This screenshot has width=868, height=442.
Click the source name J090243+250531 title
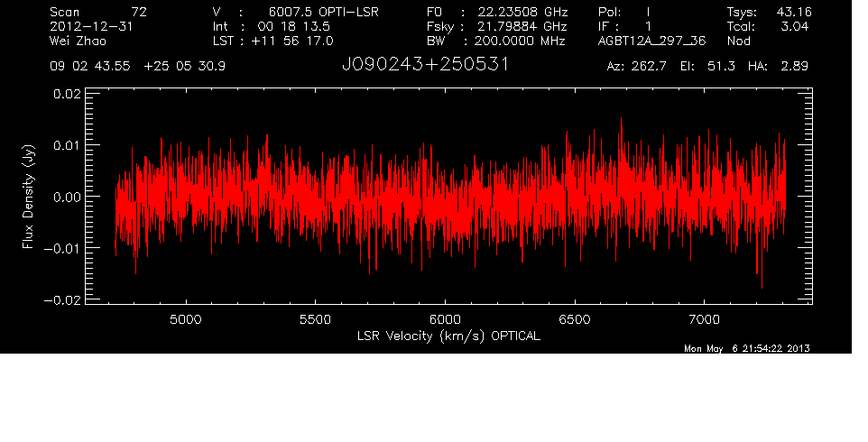point(425,65)
